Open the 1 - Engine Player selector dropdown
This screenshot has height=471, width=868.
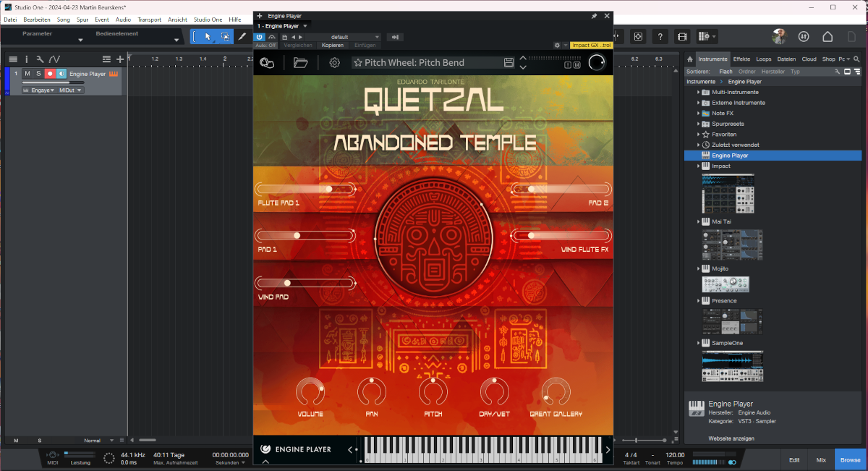(x=282, y=26)
